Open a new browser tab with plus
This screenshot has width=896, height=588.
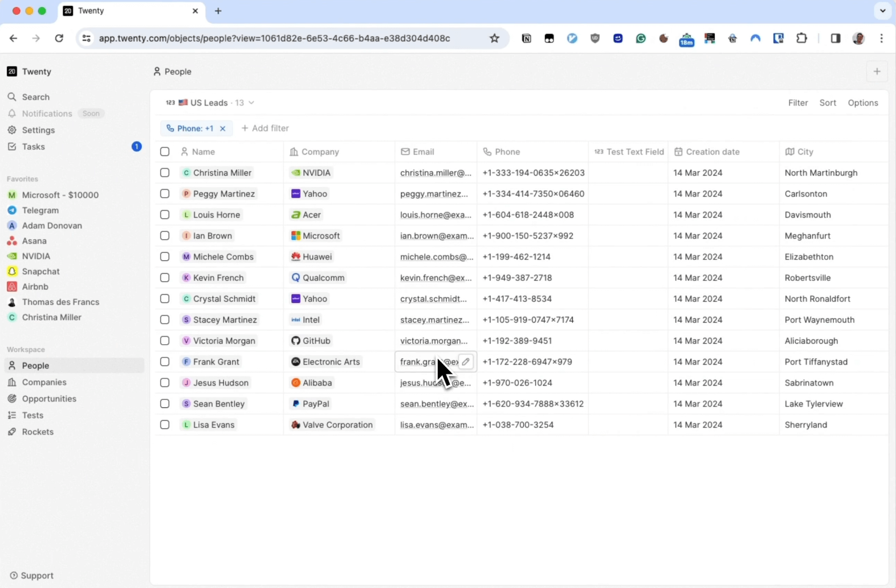pos(218,11)
